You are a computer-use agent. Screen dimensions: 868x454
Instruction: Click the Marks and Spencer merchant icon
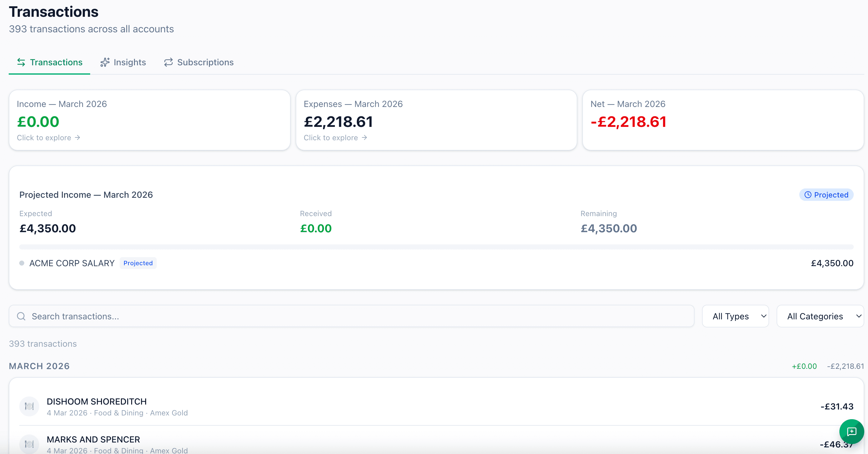(29, 444)
